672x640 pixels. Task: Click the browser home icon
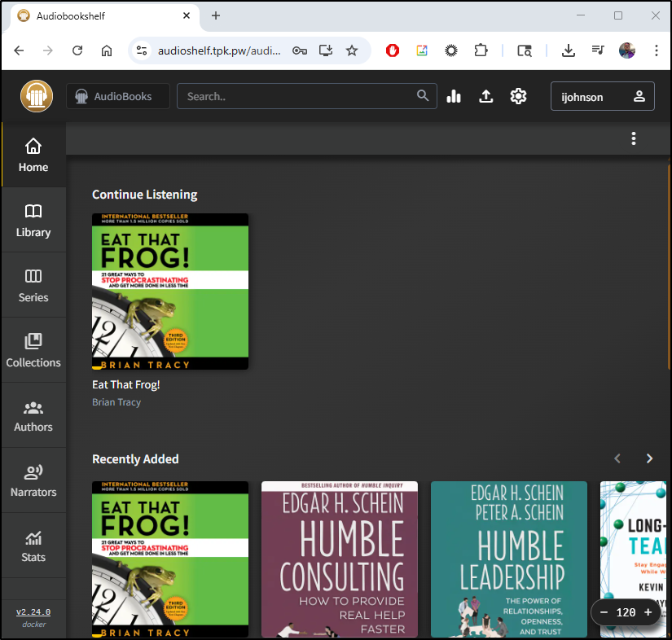pos(107,50)
